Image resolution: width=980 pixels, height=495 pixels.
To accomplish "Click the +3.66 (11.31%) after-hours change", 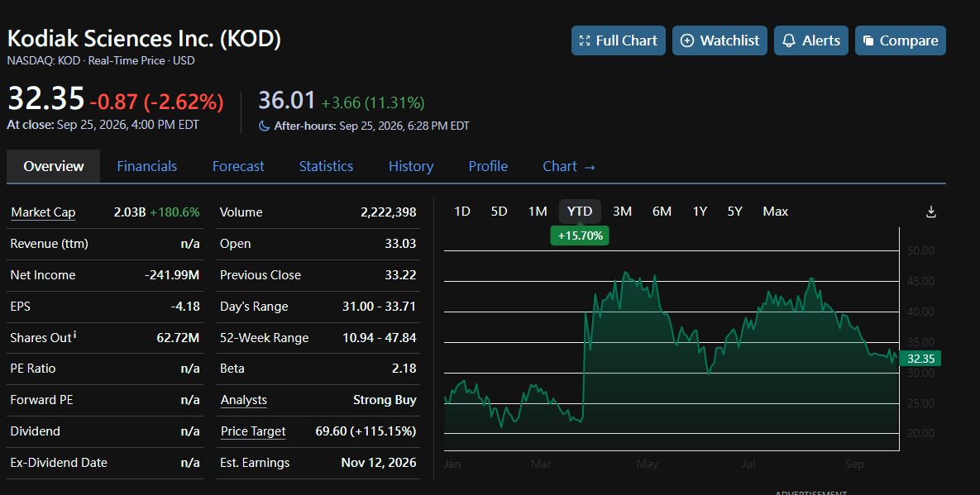I will point(372,102).
